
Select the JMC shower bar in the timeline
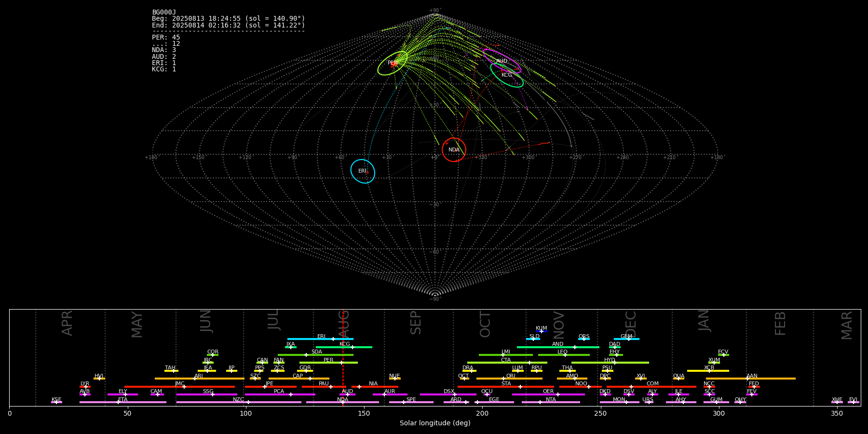[x=180, y=387]
